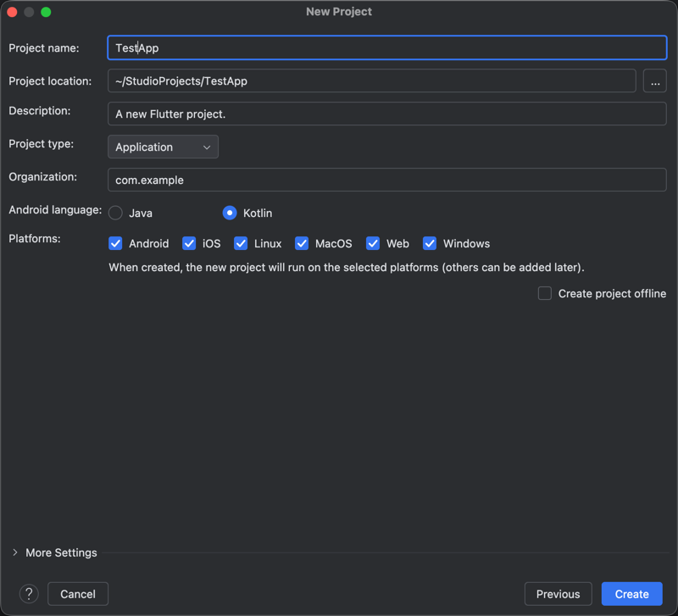This screenshot has height=616, width=678.
Task: Click the Android language: label
Action: pyautogui.click(x=55, y=210)
